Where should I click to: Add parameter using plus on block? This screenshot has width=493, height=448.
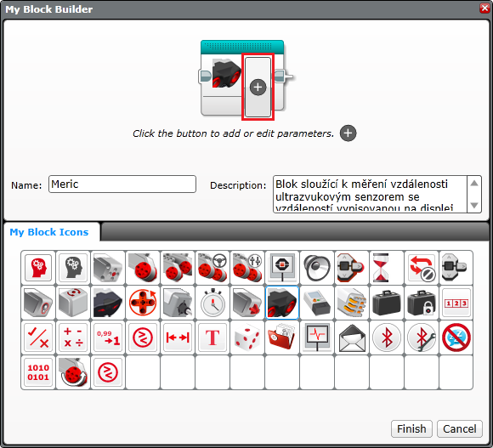pos(258,87)
